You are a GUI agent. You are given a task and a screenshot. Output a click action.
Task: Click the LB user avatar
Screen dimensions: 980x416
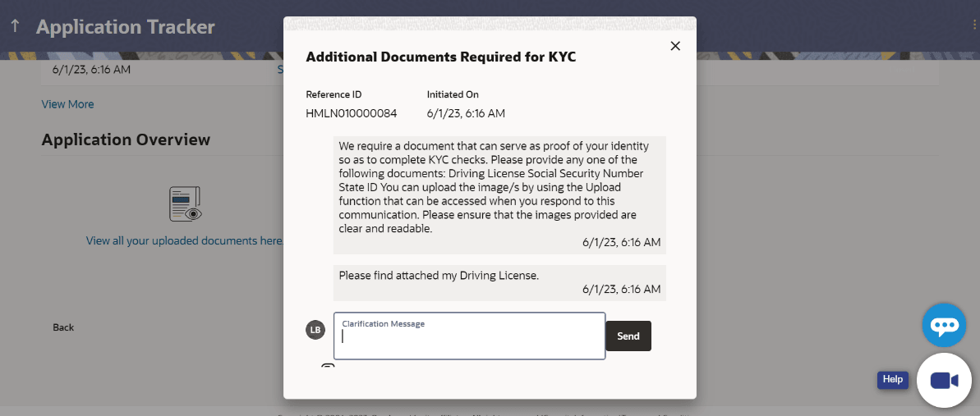(x=315, y=330)
